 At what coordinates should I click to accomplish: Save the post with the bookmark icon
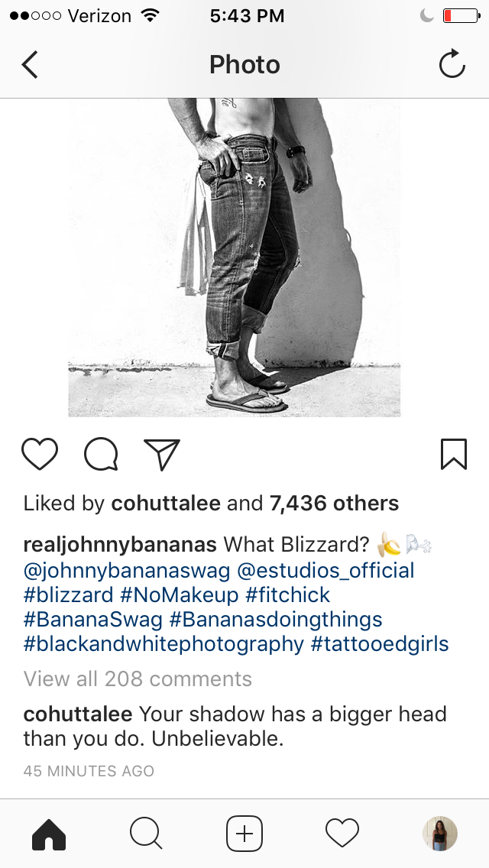click(454, 455)
